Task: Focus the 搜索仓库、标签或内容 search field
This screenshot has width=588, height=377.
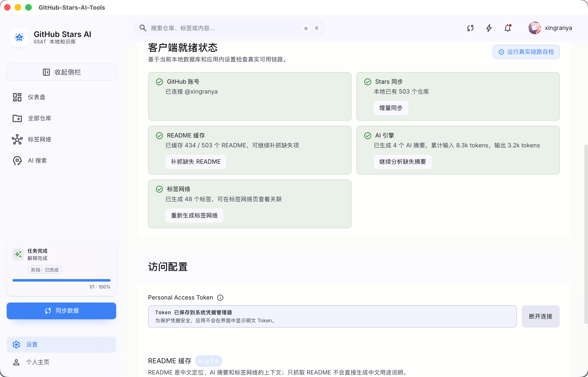Action: [x=230, y=28]
